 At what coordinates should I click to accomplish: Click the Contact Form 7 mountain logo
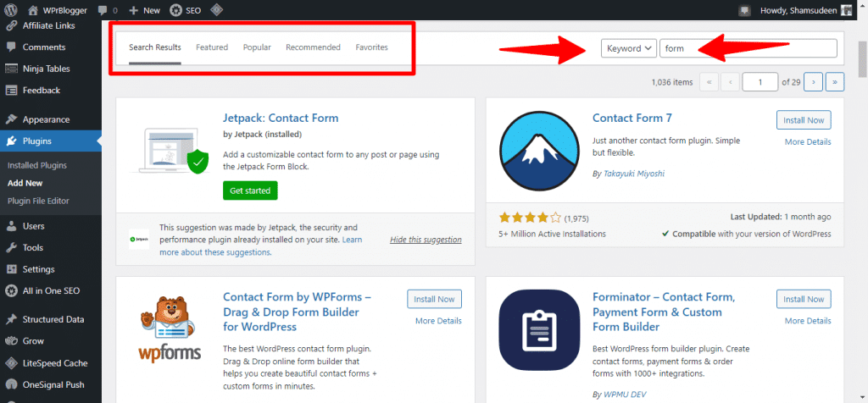539,150
